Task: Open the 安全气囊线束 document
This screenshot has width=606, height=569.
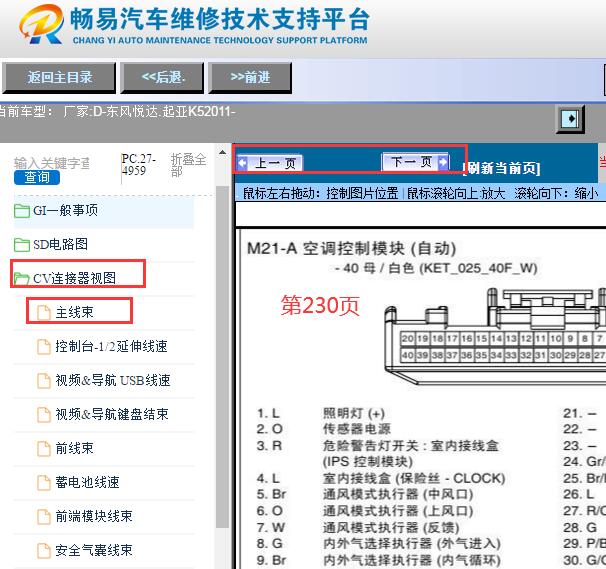Action: [x=94, y=550]
